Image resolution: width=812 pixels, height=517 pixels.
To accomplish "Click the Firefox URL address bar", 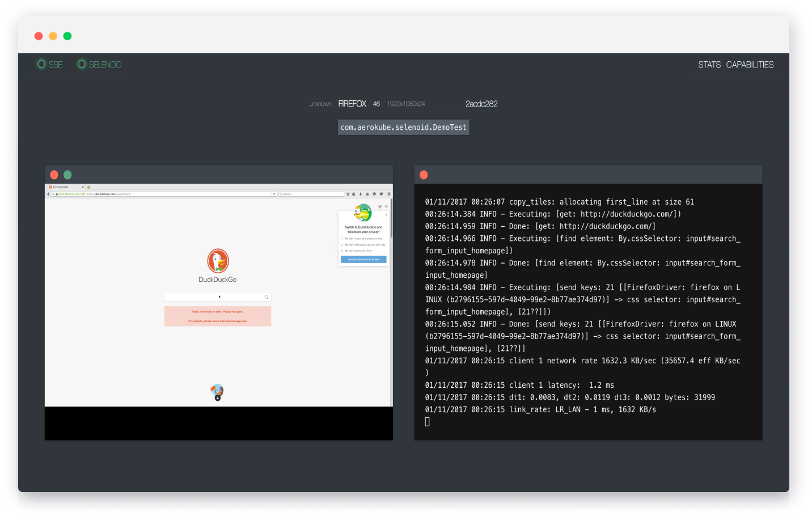I will (170, 194).
